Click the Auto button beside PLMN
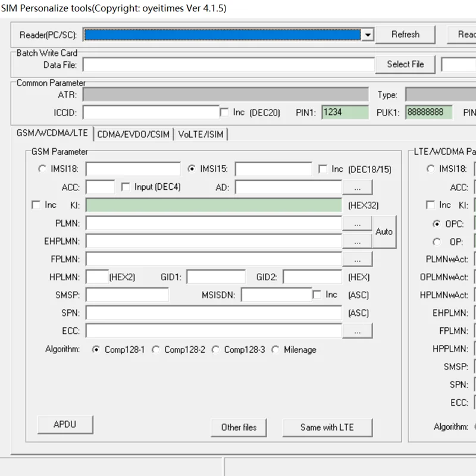Viewport: 476px width, 476px height. tap(384, 231)
